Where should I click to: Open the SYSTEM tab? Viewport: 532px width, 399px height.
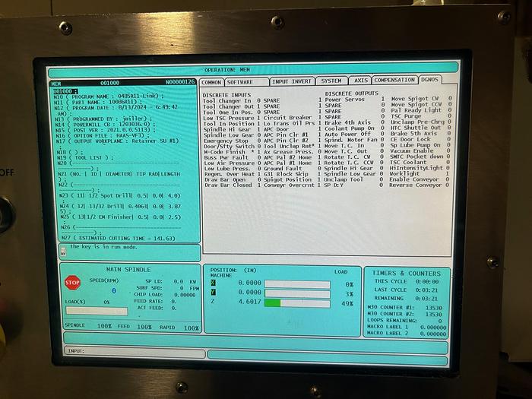tap(331, 81)
